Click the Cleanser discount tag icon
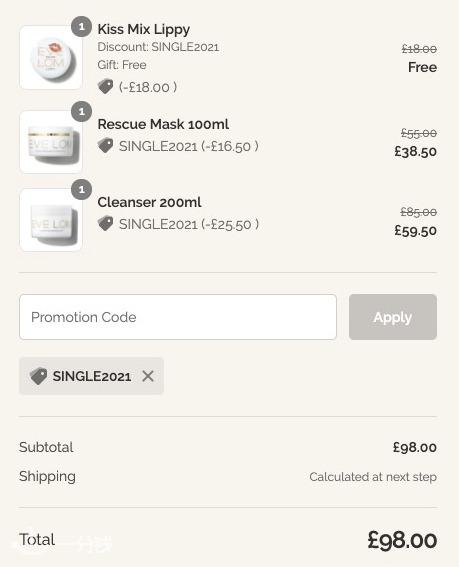Viewport: 459px width, 567px height. (105, 223)
